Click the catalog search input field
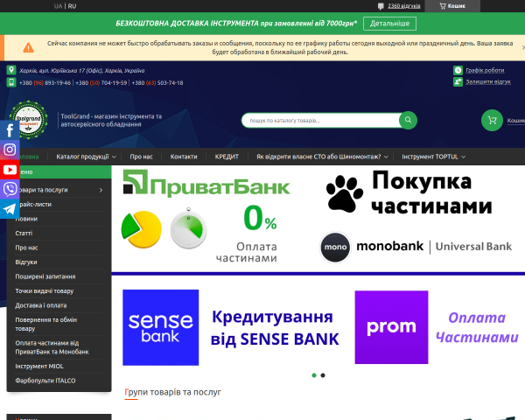Screen dimensions: 525x420 (x=320, y=120)
